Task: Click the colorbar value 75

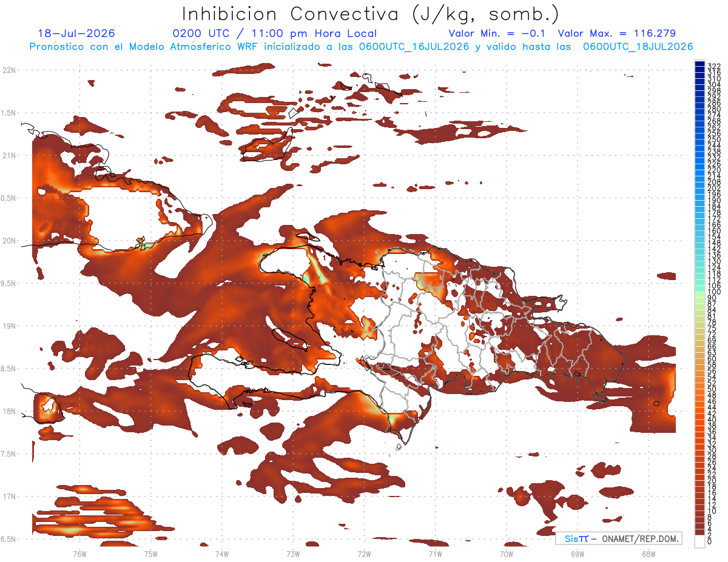Action: (712, 328)
